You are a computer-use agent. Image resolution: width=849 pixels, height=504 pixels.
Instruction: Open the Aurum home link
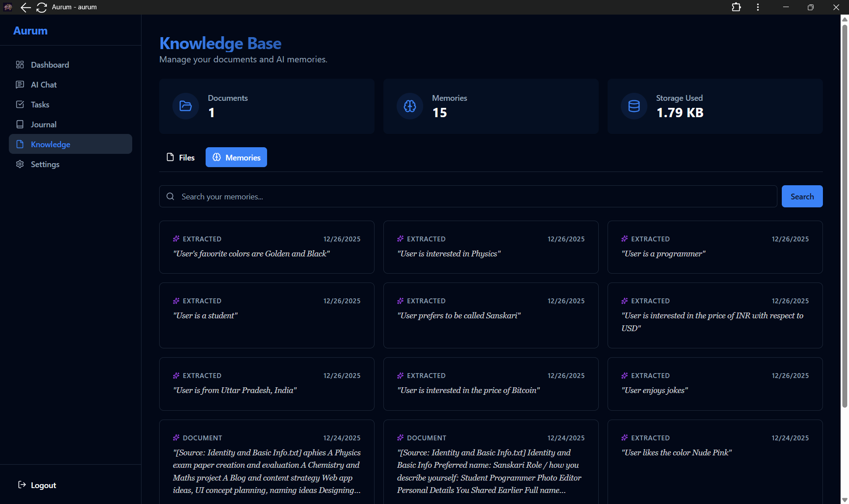pyautogui.click(x=30, y=31)
